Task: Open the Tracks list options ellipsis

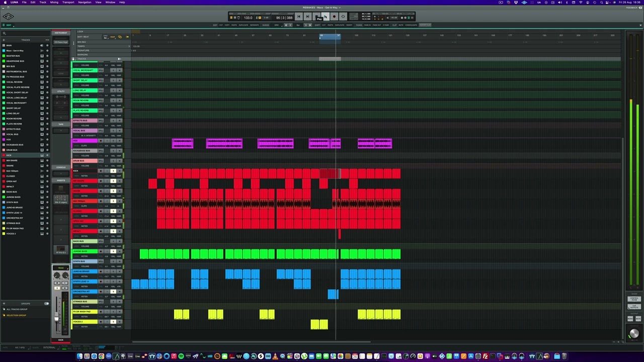Action: 47,40
